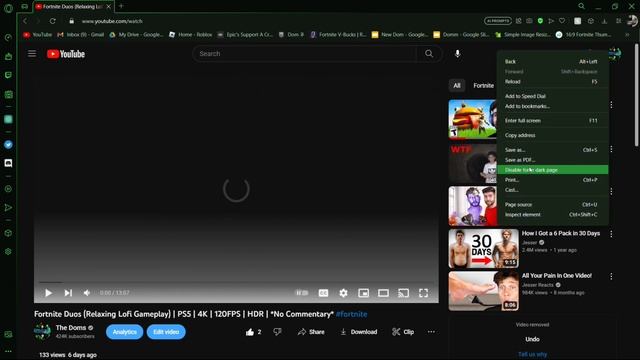Choose Cast in context menu

coord(553,190)
